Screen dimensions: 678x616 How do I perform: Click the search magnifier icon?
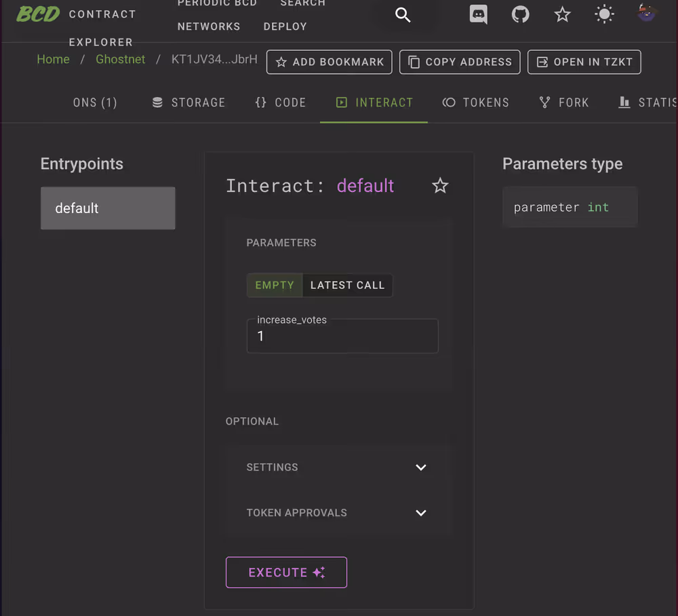[x=403, y=15]
